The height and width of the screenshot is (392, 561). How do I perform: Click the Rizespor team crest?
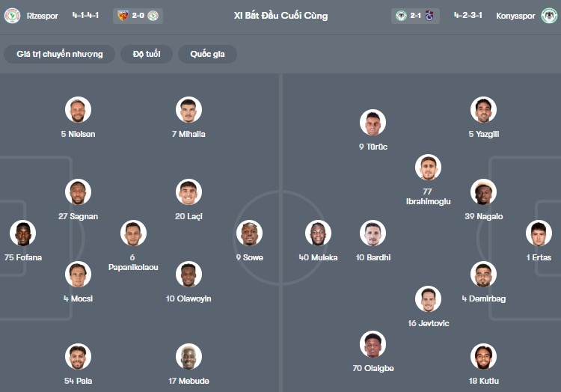(x=12, y=16)
